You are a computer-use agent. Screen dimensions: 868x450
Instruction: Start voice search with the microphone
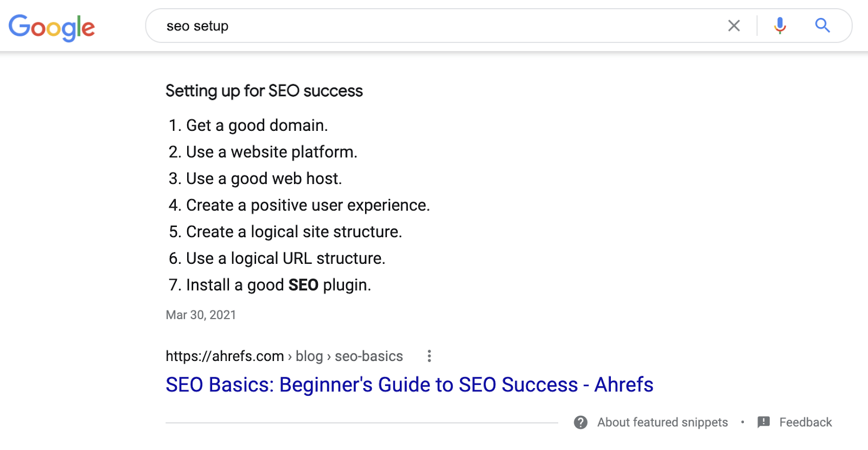[x=780, y=26]
